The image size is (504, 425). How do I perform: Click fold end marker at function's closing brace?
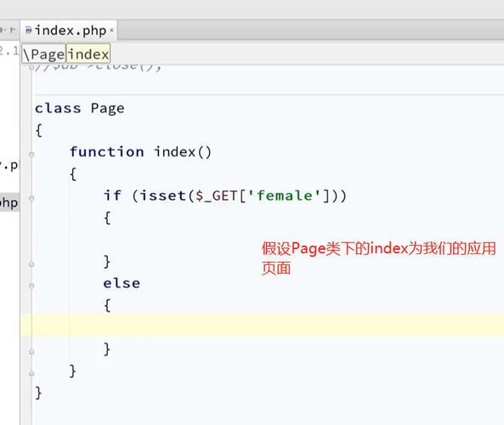coord(31,373)
